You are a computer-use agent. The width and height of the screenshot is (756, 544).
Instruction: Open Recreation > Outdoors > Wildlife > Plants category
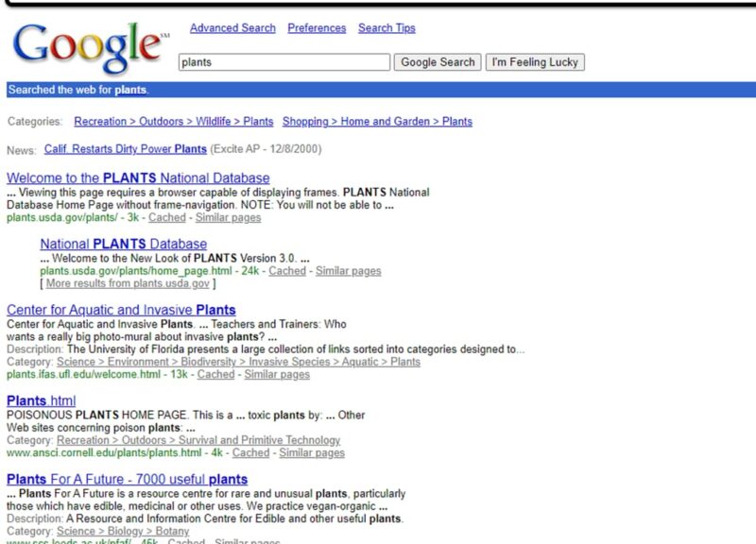(174, 122)
